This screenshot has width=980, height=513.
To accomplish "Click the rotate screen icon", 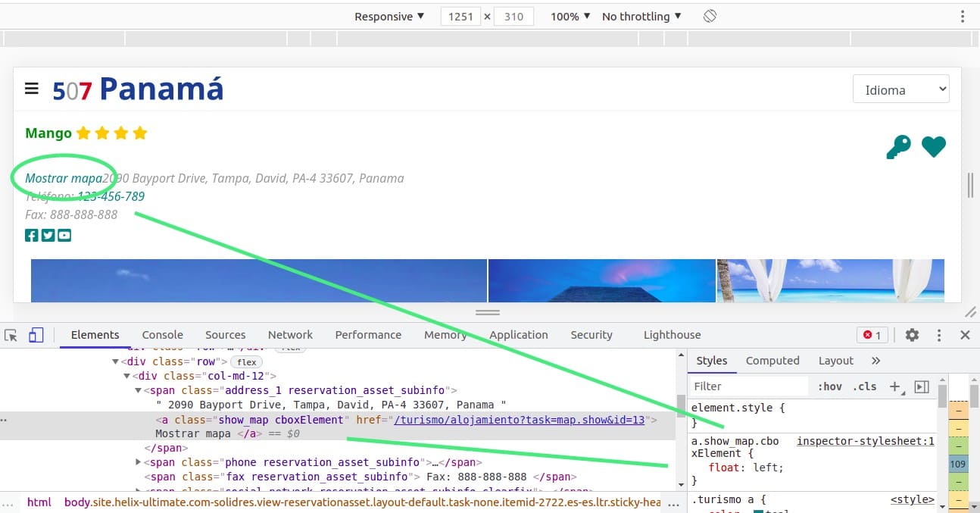I will pyautogui.click(x=710, y=16).
